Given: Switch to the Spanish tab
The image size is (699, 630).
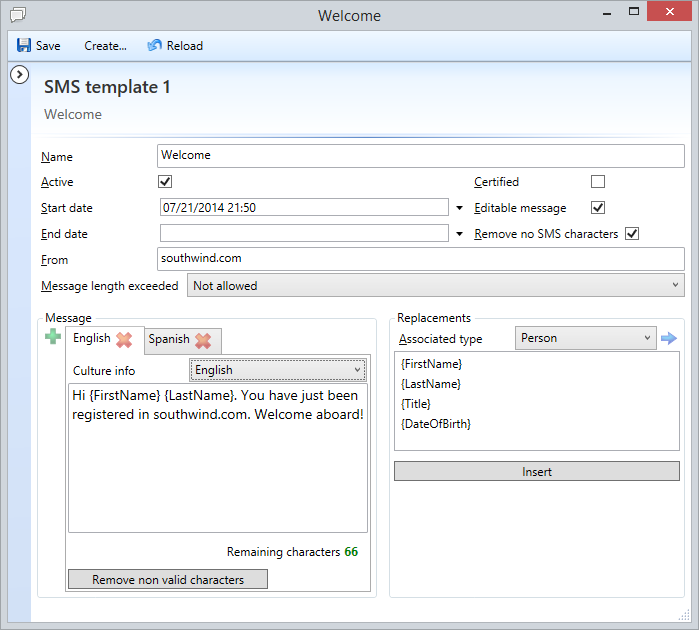Looking at the screenshot, I should pyautogui.click(x=169, y=339).
